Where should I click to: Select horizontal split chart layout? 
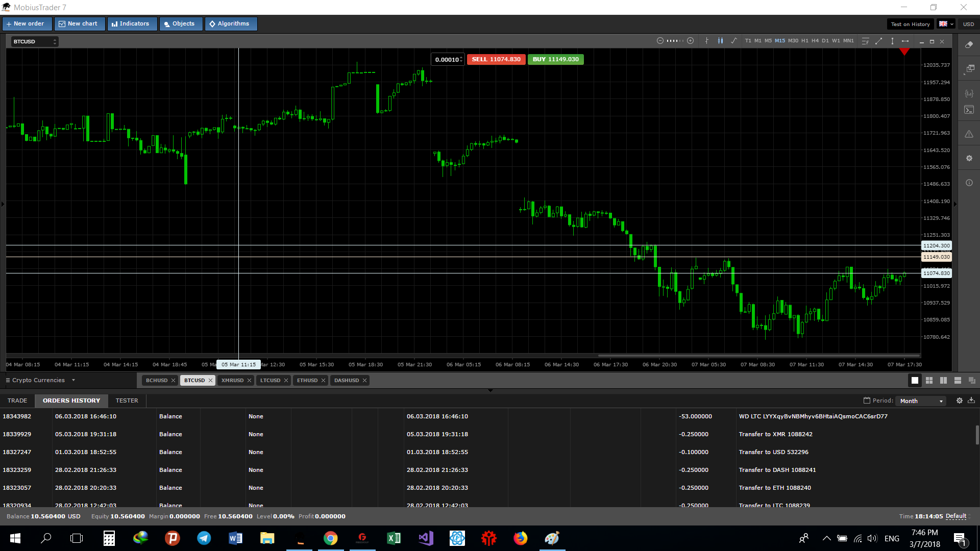(958, 380)
